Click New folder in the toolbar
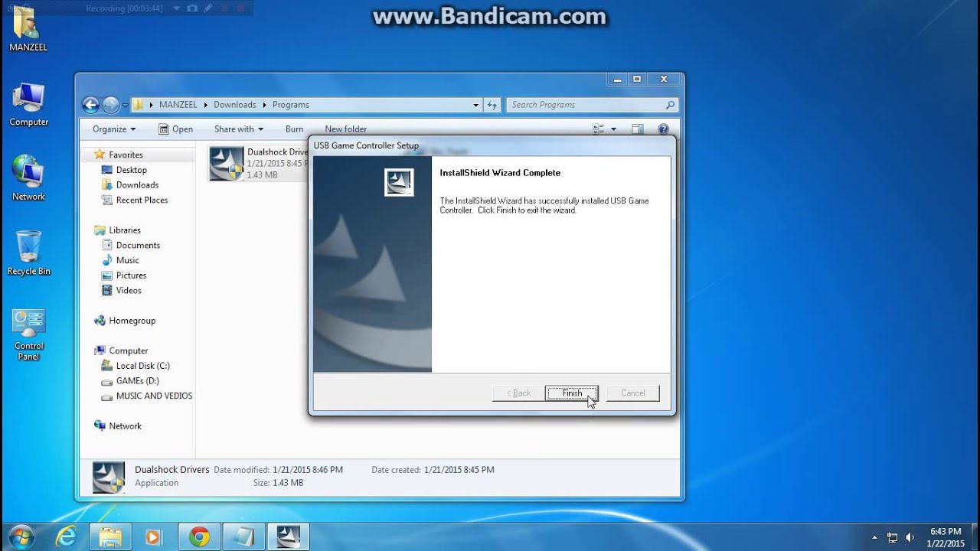 pyautogui.click(x=345, y=129)
